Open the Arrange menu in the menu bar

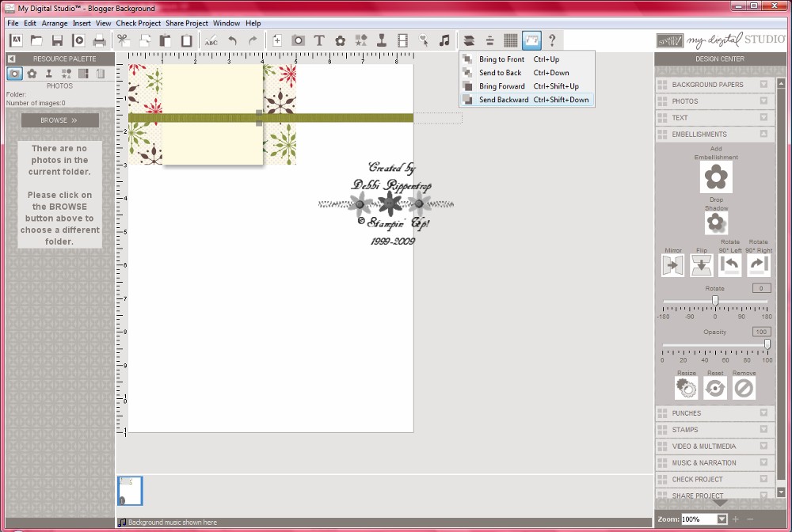click(x=55, y=23)
